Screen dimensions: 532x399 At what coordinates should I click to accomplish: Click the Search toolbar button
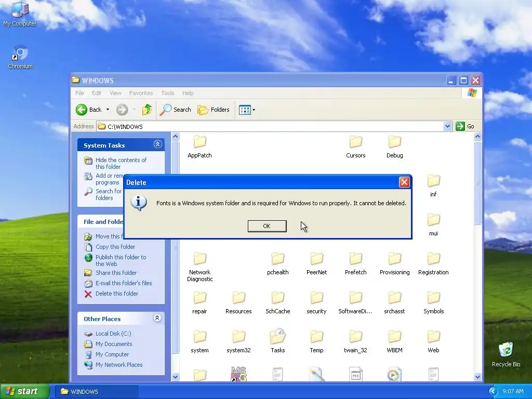point(175,110)
